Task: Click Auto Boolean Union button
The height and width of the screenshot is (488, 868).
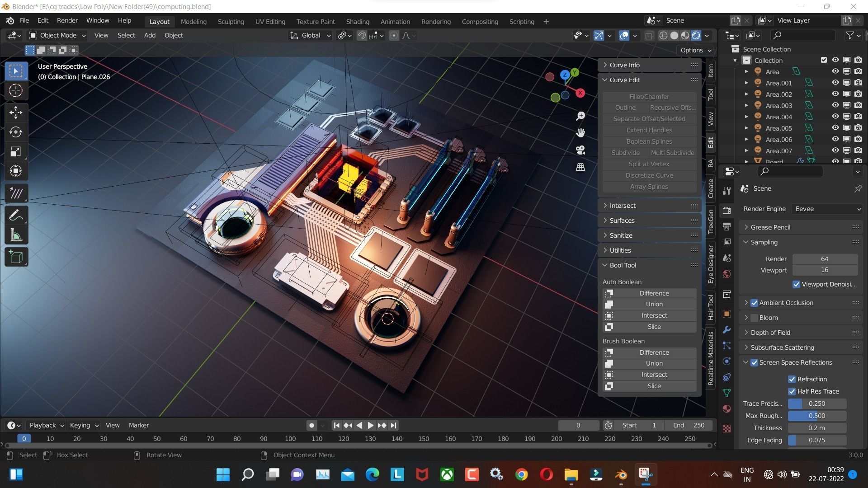Action: click(x=650, y=304)
